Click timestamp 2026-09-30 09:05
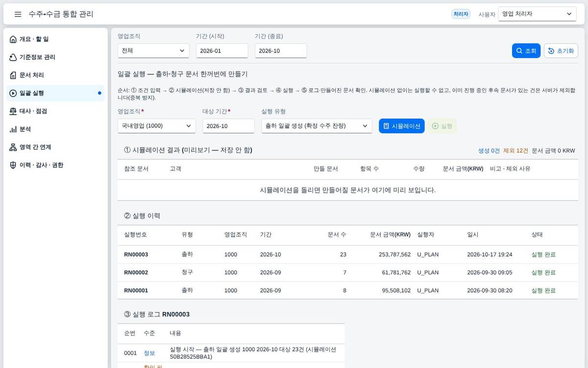 coord(490,272)
